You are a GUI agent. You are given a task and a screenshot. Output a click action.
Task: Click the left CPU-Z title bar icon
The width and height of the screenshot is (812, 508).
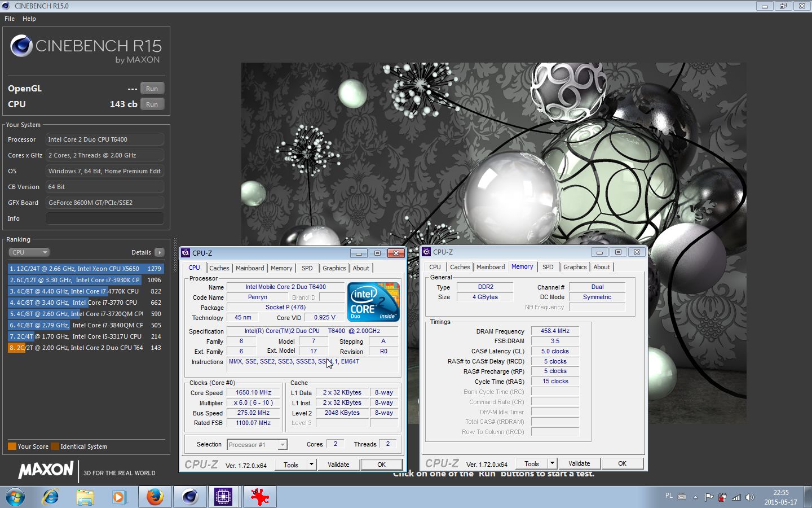(186, 253)
